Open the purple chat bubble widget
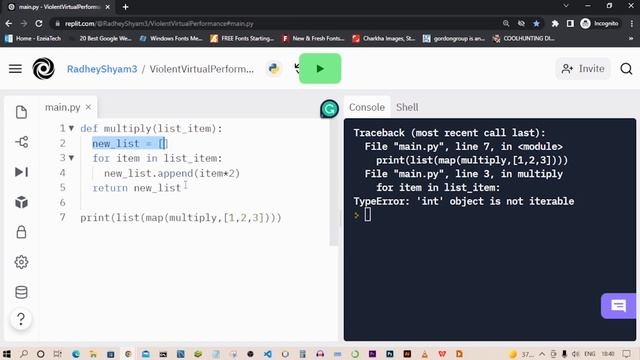This screenshot has height=360, width=640. (x=618, y=306)
